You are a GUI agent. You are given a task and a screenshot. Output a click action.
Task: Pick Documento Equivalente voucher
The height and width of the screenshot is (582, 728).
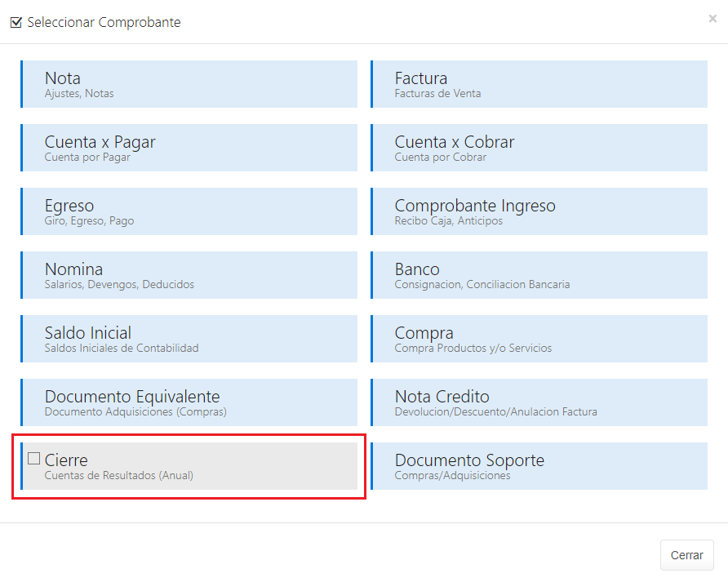click(189, 402)
